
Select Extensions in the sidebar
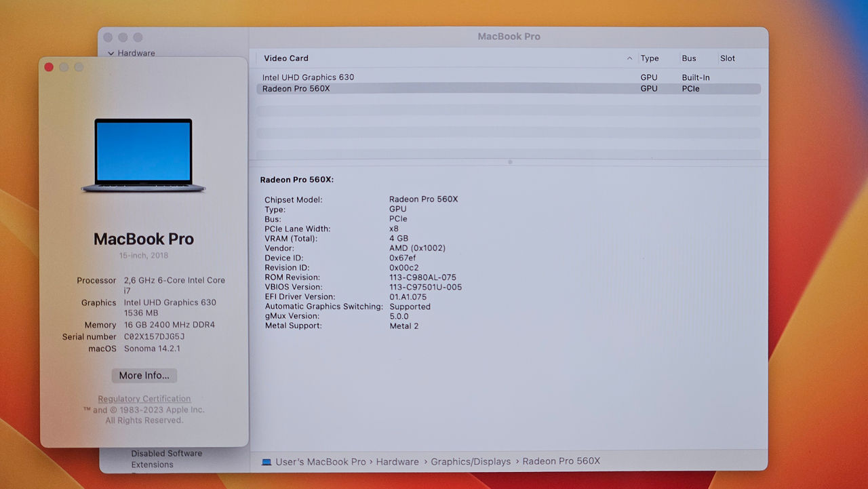(153, 465)
